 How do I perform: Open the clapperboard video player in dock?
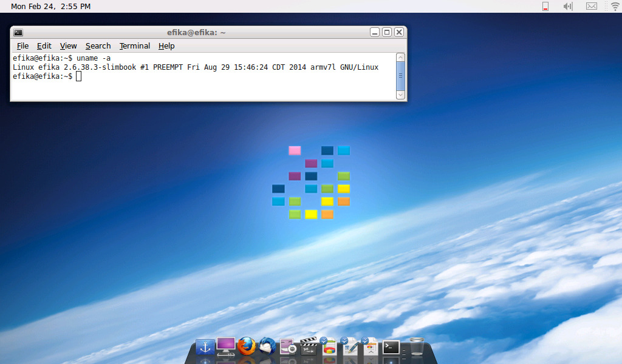pos(309,347)
